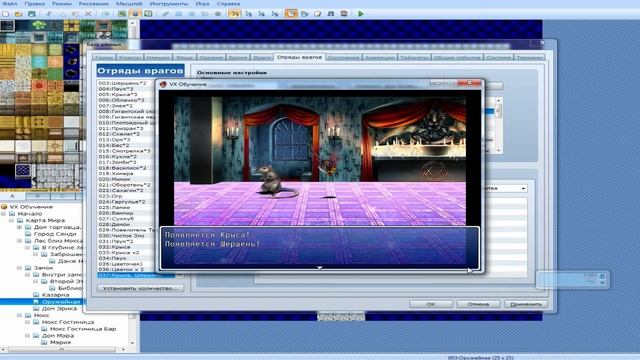Select Дом Эрика map in tree
Image resolution: width=640 pixels, height=360 pixels.
(x=59, y=309)
